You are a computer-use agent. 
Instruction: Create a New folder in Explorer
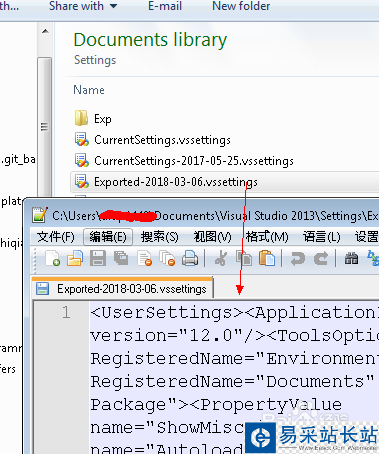click(x=241, y=6)
